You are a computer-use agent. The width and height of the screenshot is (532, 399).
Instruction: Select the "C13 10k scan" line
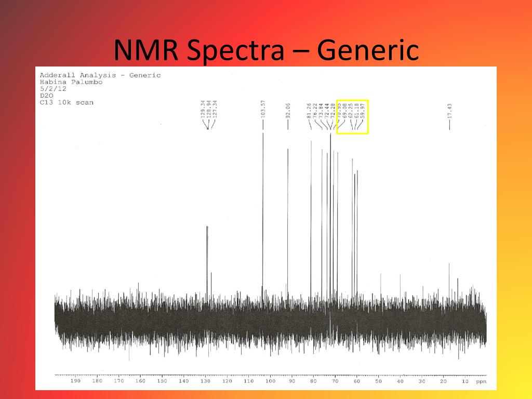click(66, 102)
